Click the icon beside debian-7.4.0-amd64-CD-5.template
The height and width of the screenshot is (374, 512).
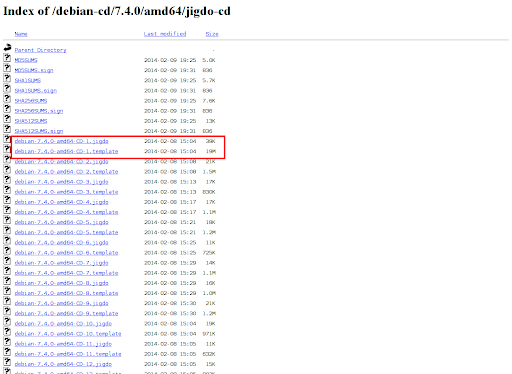click(7, 230)
